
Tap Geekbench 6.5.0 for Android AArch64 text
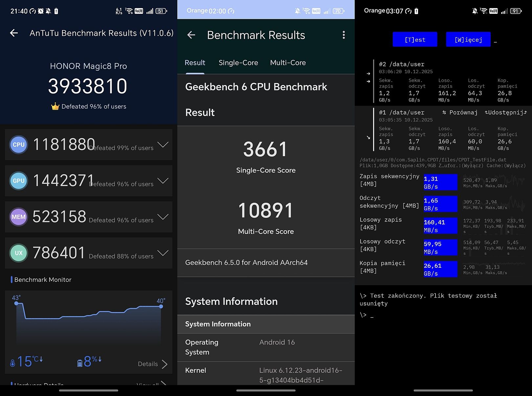(x=246, y=262)
